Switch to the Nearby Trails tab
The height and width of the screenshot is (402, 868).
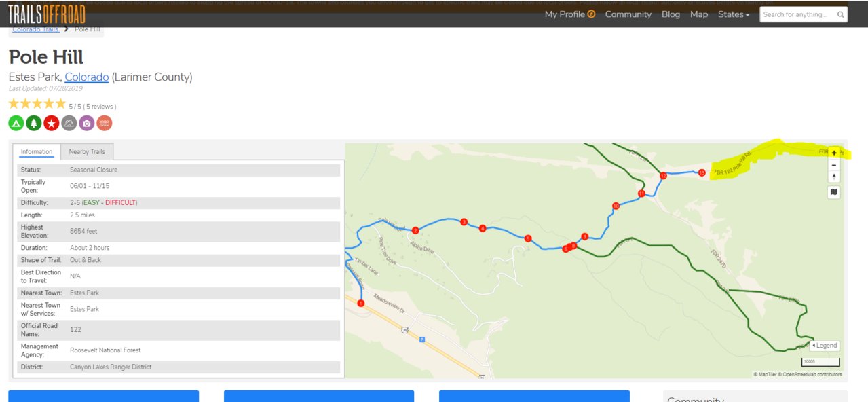(87, 151)
